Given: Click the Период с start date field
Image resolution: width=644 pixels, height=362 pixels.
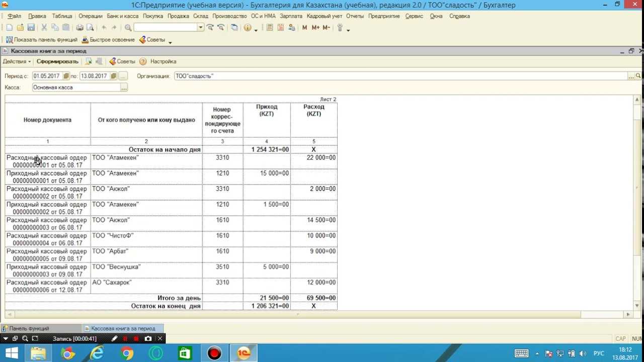Looking at the screenshot, I should [x=47, y=76].
